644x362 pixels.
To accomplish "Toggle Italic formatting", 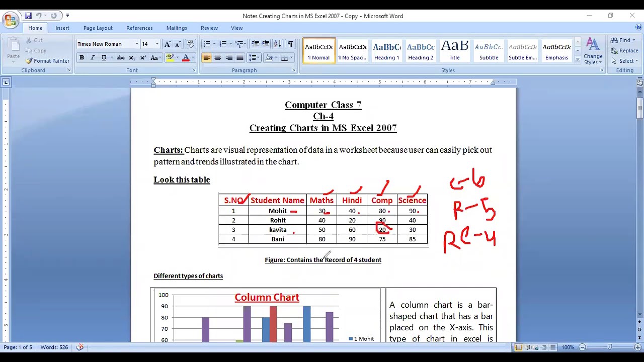I will coord(93,58).
